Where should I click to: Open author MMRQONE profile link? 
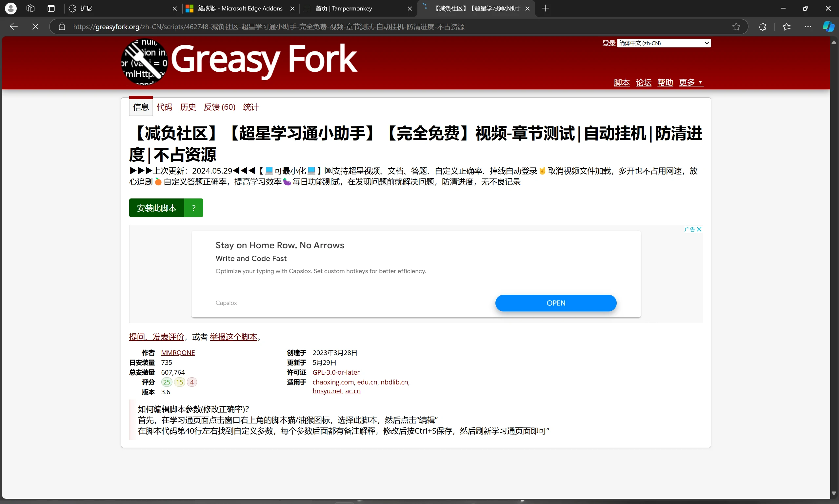tap(178, 352)
